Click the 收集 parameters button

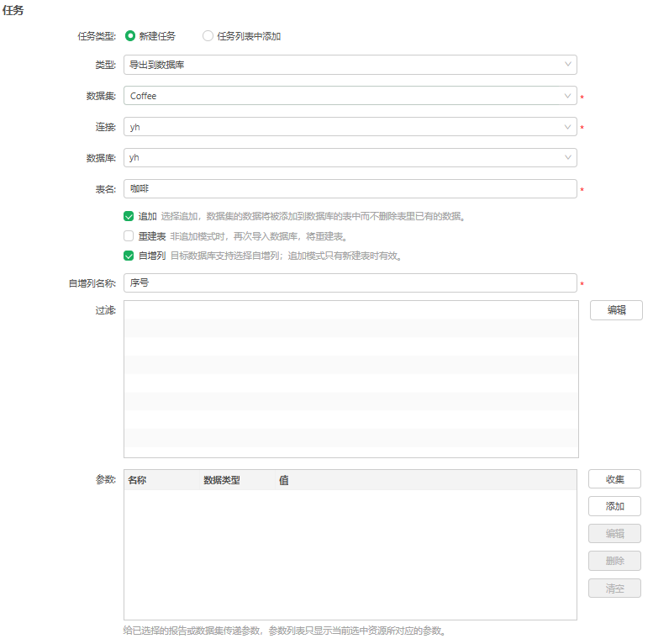614,479
